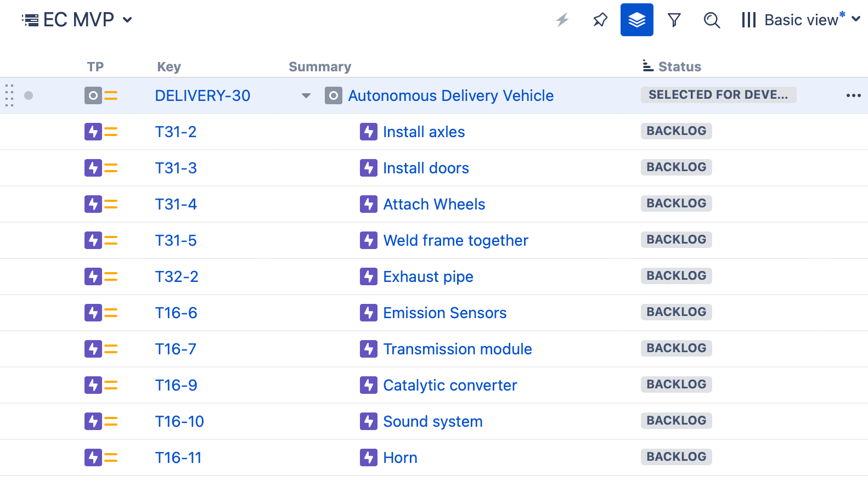Toggle the blue layers grouping button
Screen dimensions: 868x486
636,20
